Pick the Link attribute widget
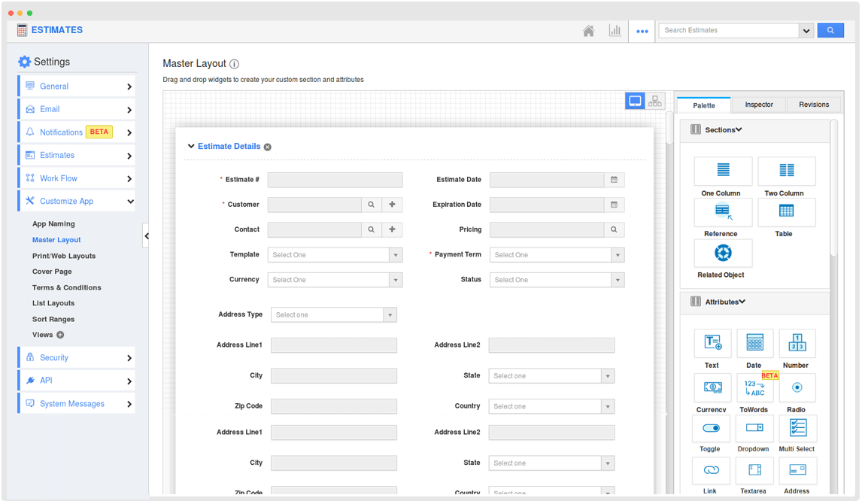The width and height of the screenshot is (865, 504). coord(711,470)
